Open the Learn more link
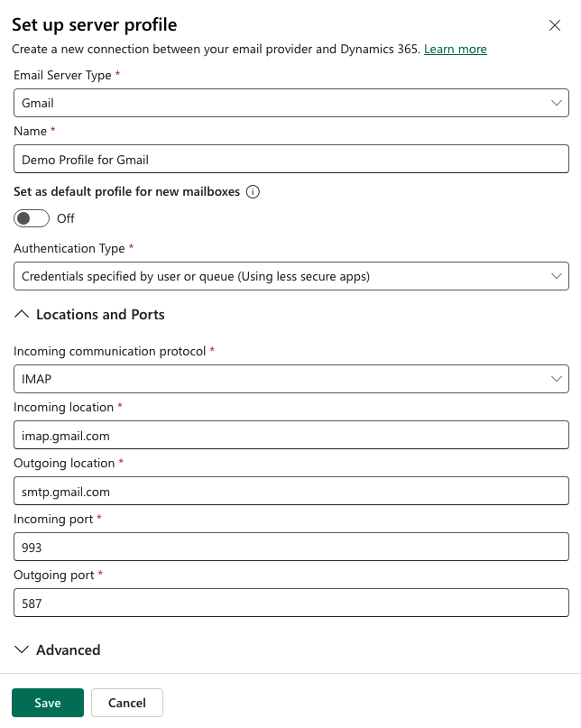 click(455, 49)
